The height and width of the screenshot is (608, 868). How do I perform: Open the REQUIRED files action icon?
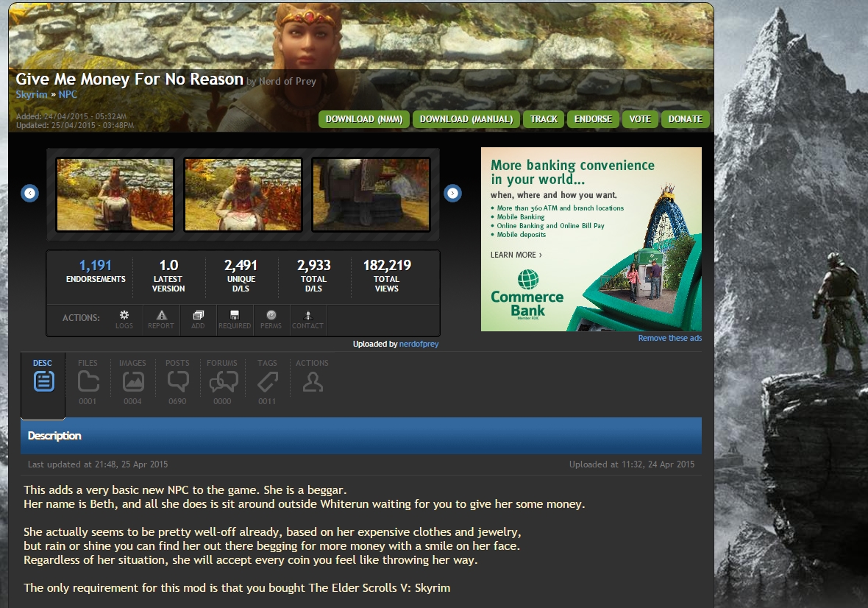click(235, 319)
